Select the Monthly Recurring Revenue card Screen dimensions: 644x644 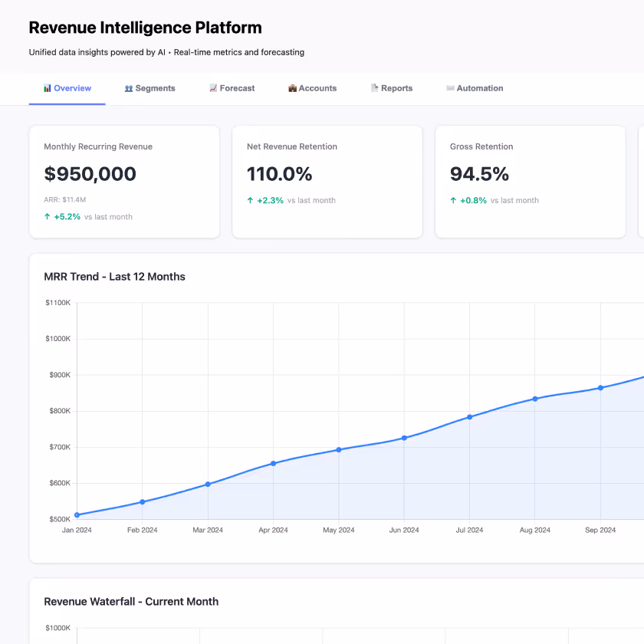point(125,181)
